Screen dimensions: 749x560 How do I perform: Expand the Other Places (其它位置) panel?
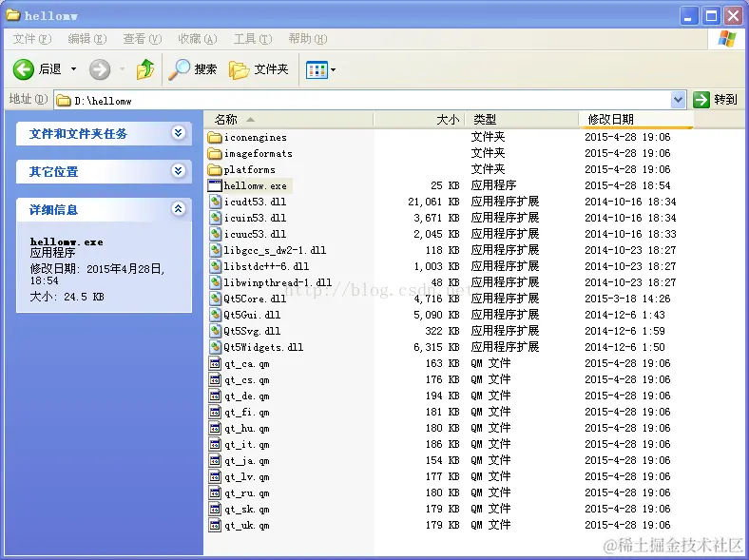point(178,170)
